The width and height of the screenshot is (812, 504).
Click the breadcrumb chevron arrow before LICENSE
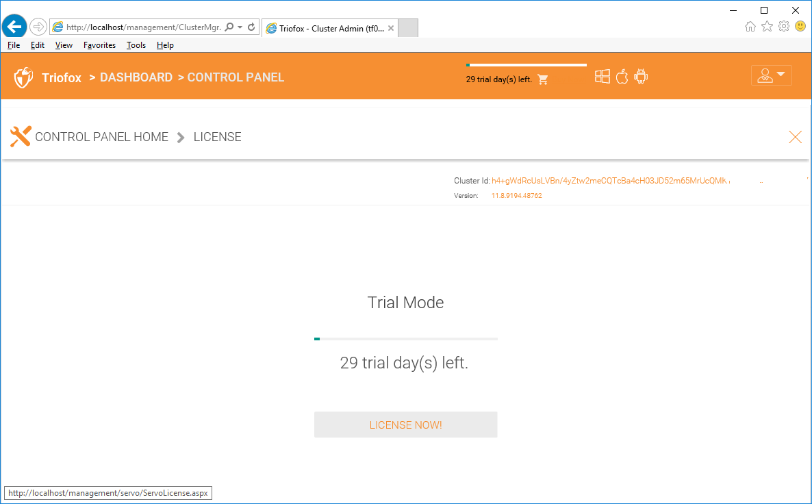181,137
